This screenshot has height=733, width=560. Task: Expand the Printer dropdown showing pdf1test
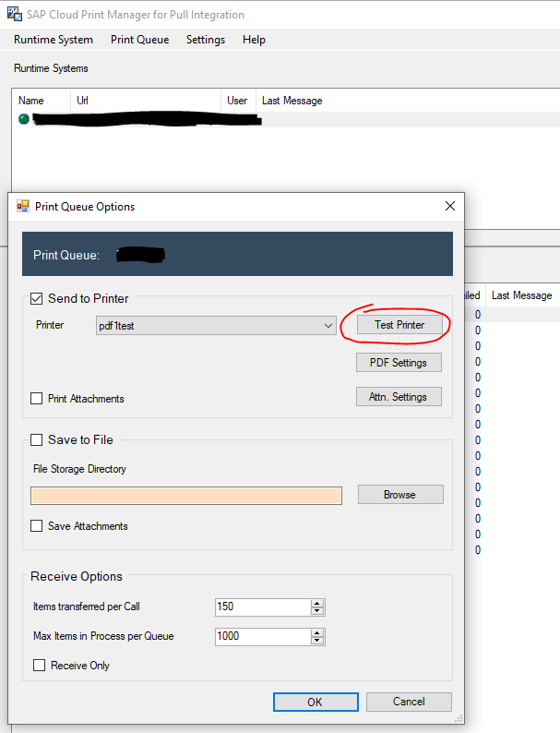pos(216,325)
